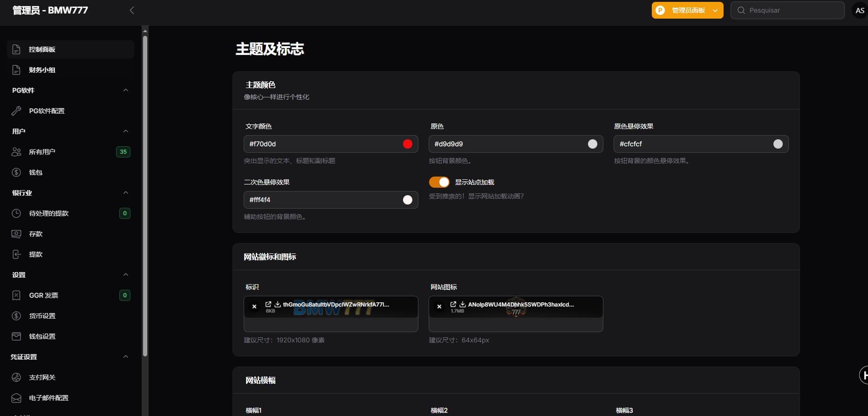Open the 钱包设置 page
This screenshot has height=416, width=868.
(x=42, y=336)
